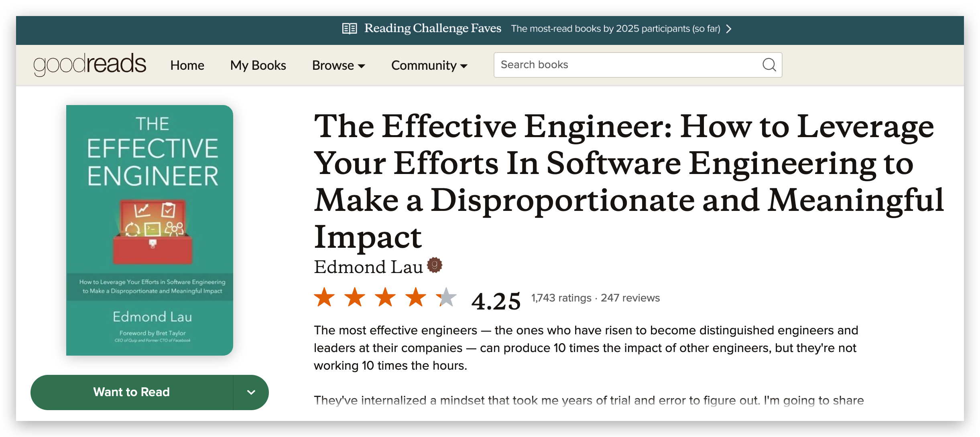This screenshot has height=437, width=980.
Task: Click the description paragraph starting 'The most effective engineers'
Action: click(x=586, y=348)
